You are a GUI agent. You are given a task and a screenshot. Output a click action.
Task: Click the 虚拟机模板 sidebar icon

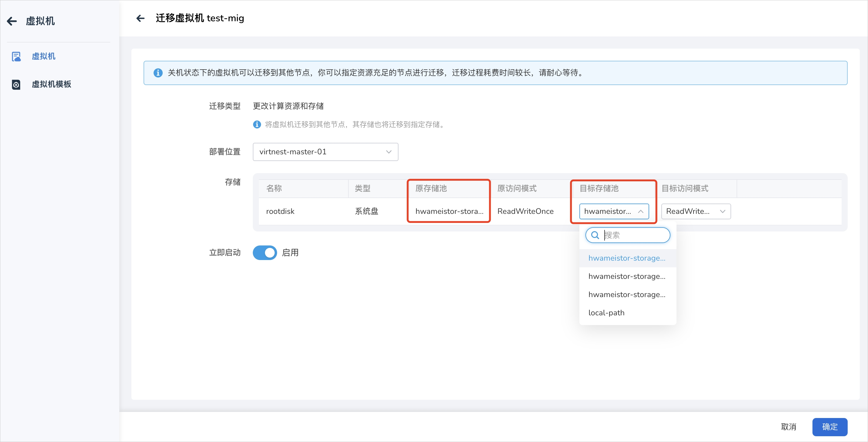click(16, 84)
